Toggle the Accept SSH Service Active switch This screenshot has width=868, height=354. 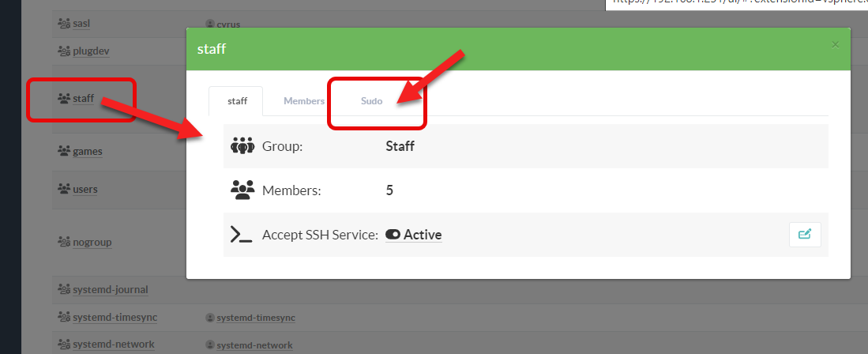pos(393,235)
